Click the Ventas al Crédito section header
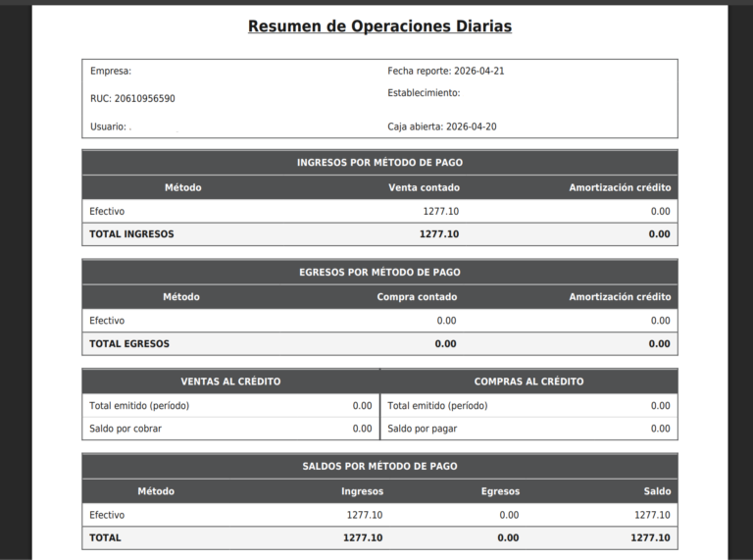 coord(230,382)
